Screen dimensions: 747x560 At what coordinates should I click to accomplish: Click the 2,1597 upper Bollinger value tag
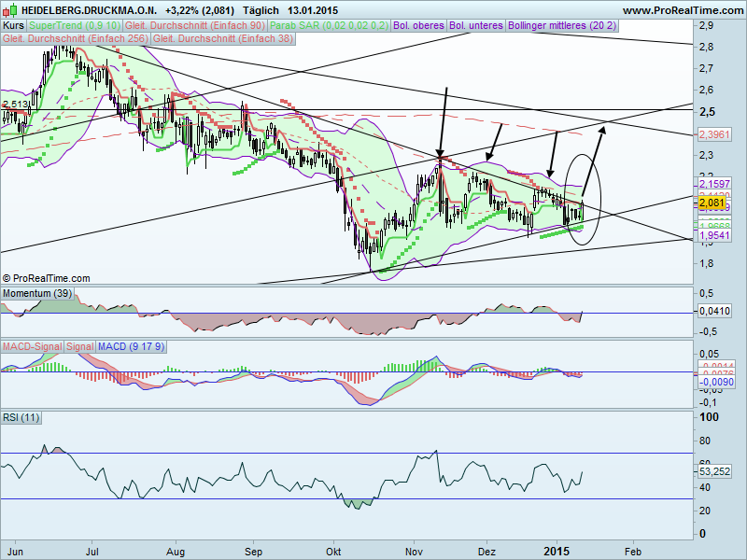point(714,184)
